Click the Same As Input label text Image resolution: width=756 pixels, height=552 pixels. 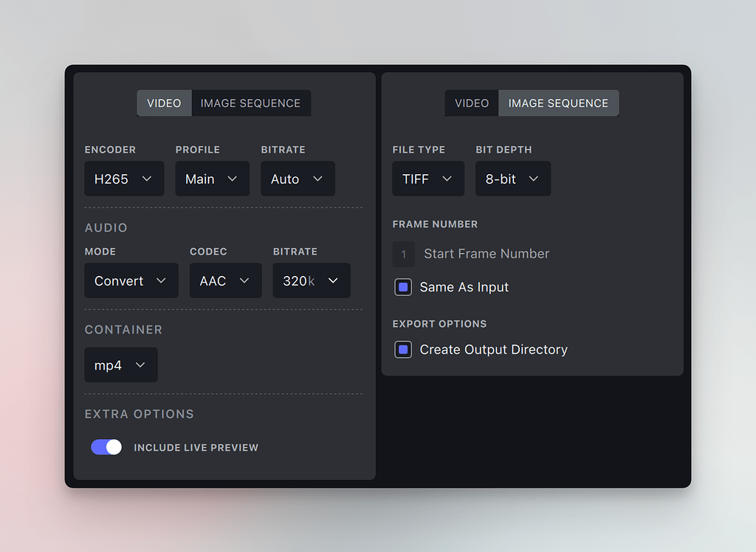(464, 287)
